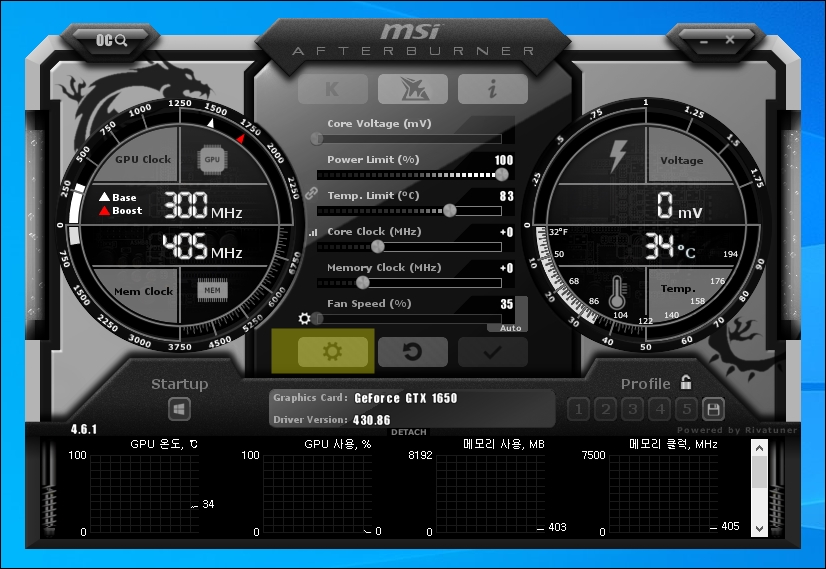This screenshot has width=826, height=569.
Task: Click the 300 MHz GPU clock readout
Action: click(203, 205)
